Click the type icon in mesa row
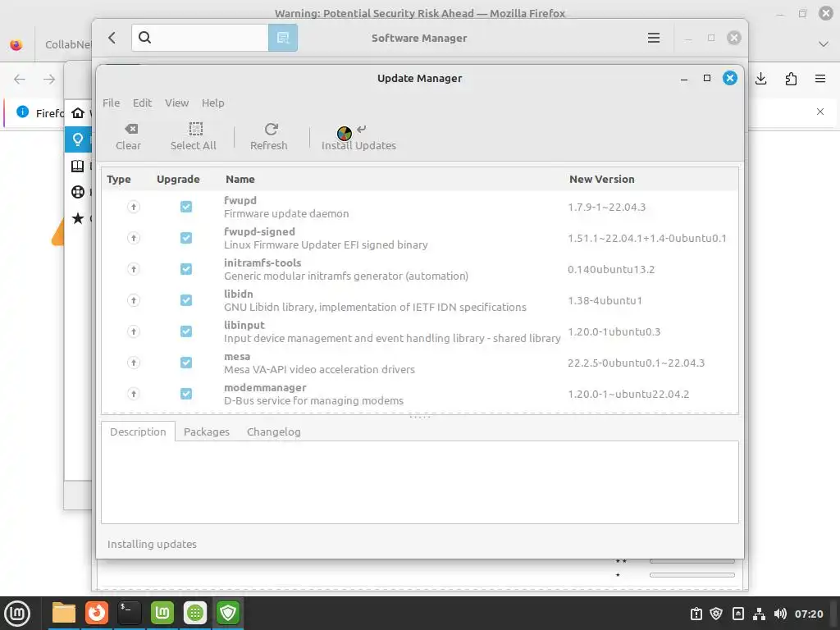This screenshot has width=840, height=630. tap(134, 363)
